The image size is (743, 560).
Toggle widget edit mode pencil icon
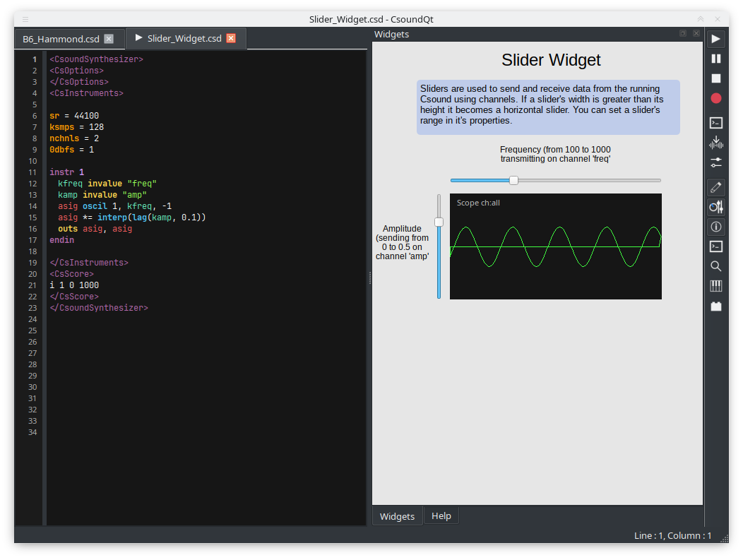716,187
